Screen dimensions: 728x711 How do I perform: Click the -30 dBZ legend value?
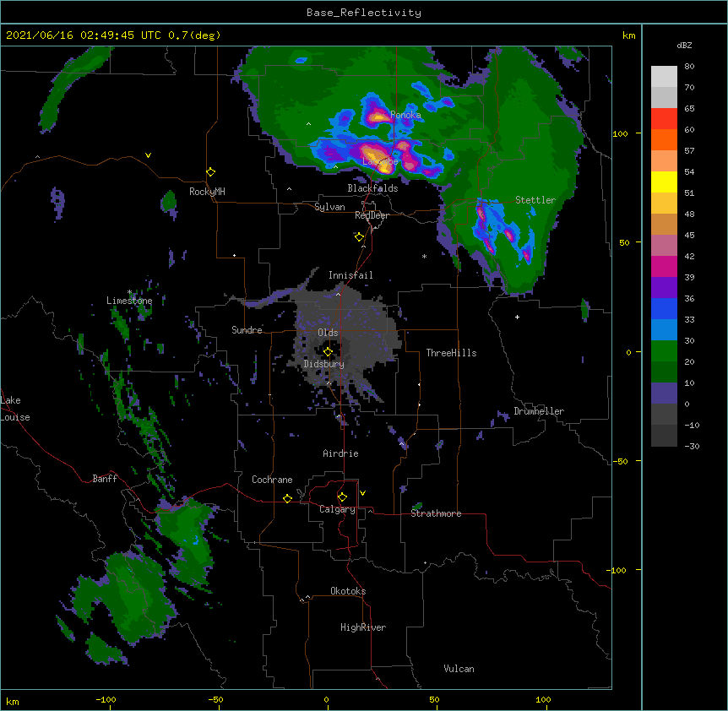(692, 447)
